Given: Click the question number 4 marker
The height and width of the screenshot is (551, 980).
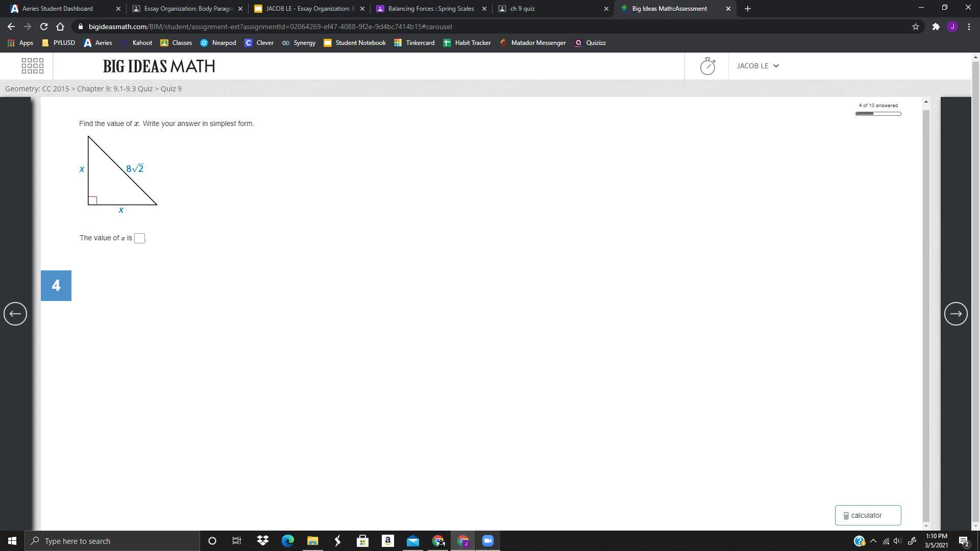Looking at the screenshot, I should (56, 286).
